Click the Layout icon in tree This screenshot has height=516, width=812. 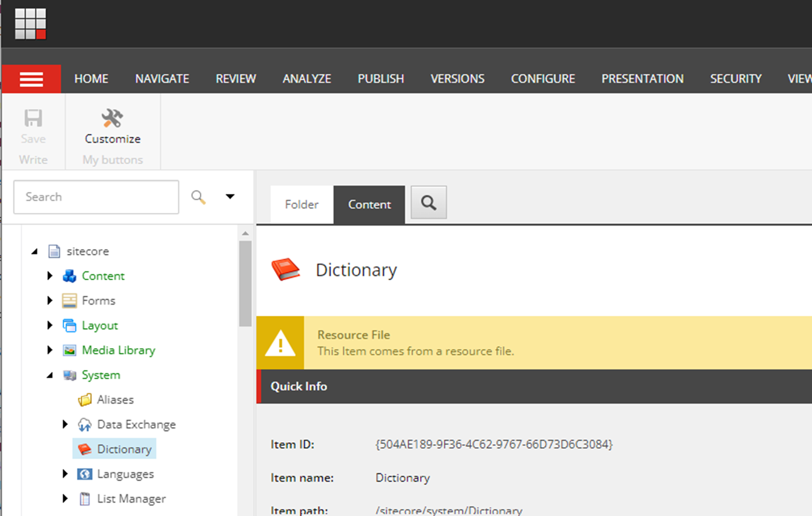[x=69, y=325]
